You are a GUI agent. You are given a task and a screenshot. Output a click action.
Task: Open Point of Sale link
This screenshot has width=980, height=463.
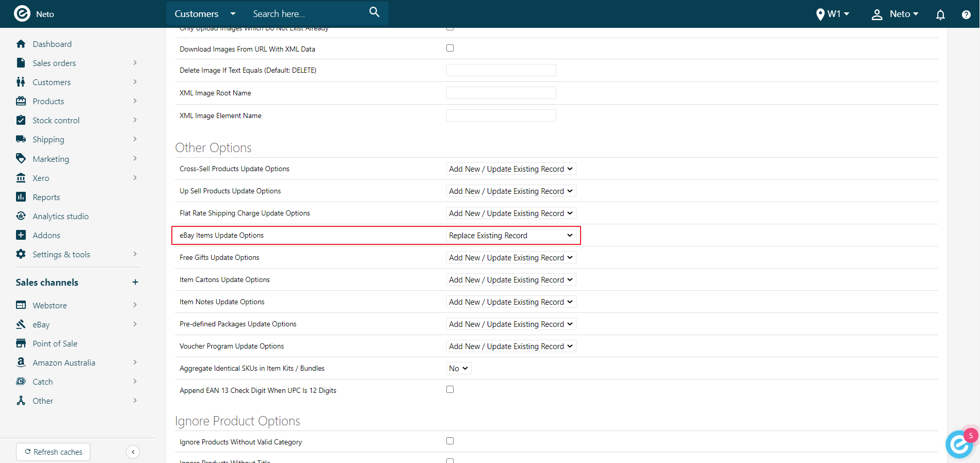tap(55, 343)
